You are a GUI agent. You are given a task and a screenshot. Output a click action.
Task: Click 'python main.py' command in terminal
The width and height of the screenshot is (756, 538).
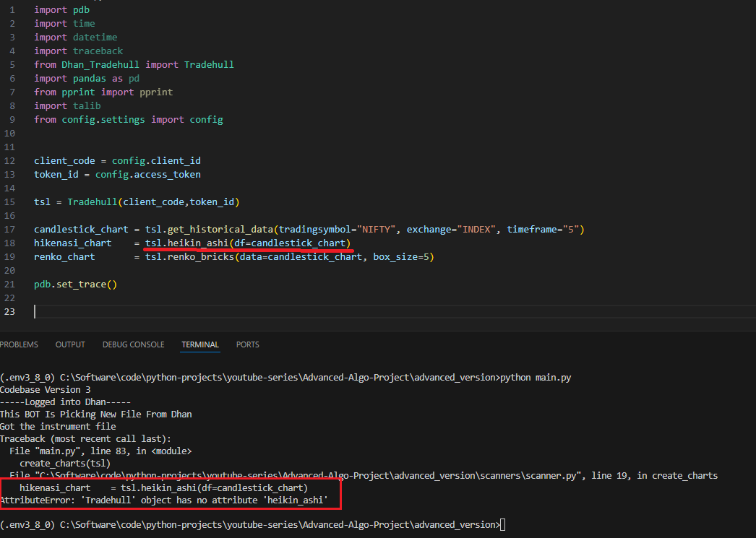pyautogui.click(x=535, y=378)
